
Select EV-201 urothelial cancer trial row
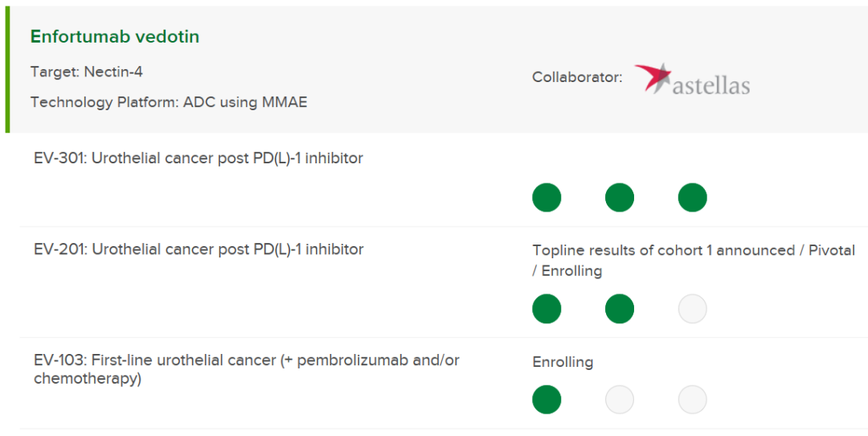click(x=444, y=282)
